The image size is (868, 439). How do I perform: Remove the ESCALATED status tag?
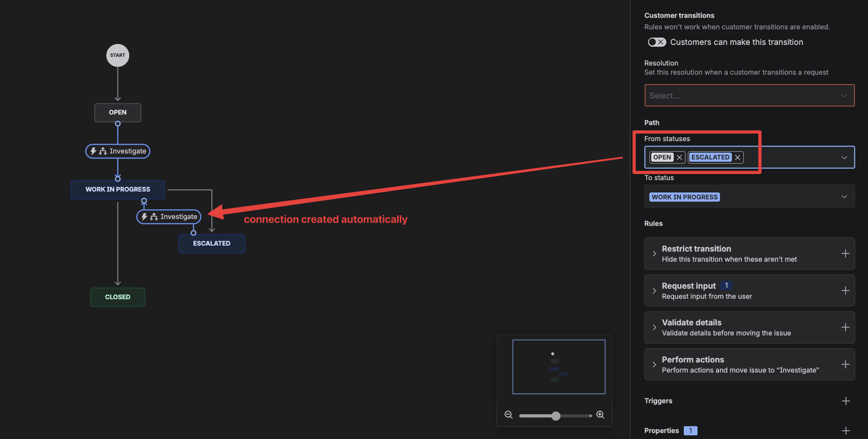click(x=737, y=157)
